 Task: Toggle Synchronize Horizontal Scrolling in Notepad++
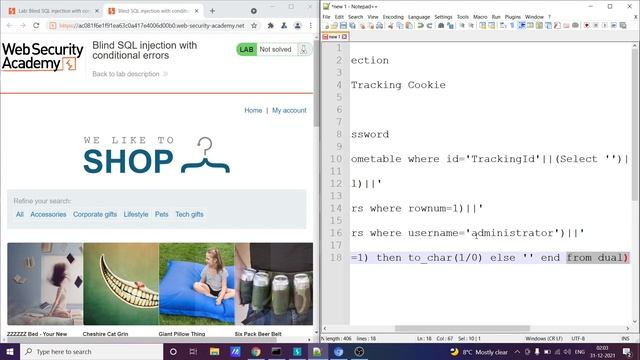(491, 25)
